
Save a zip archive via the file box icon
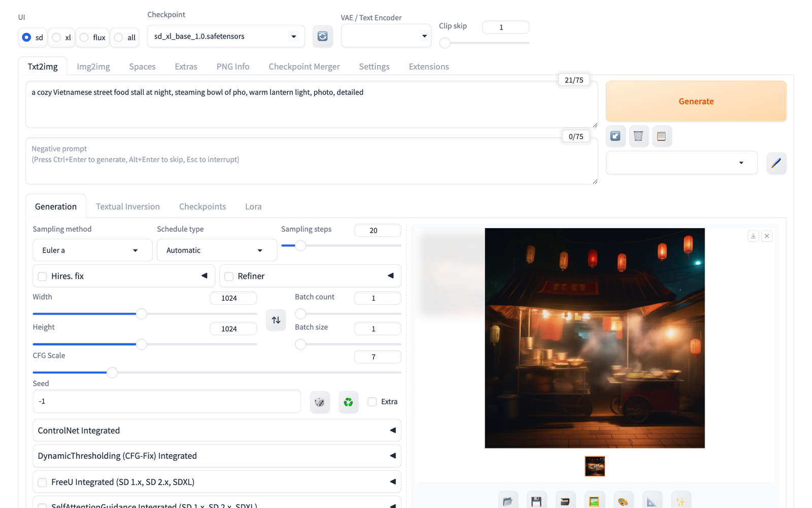[x=565, y=501]
